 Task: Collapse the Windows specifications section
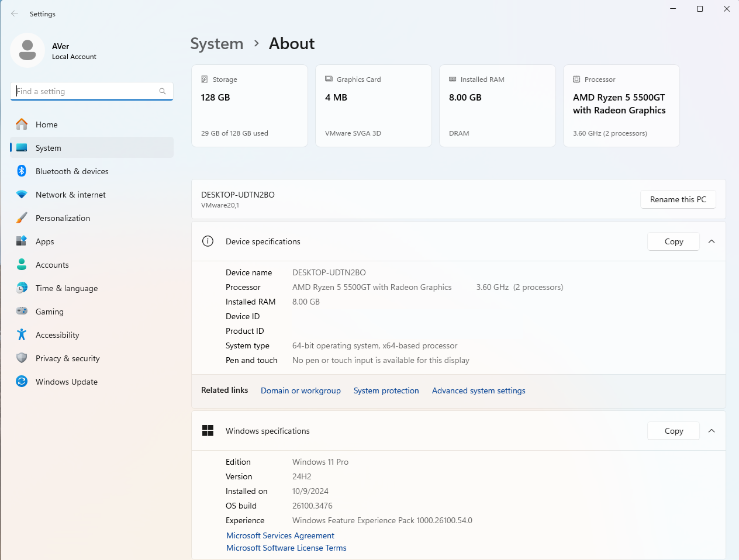click(712, 431)
